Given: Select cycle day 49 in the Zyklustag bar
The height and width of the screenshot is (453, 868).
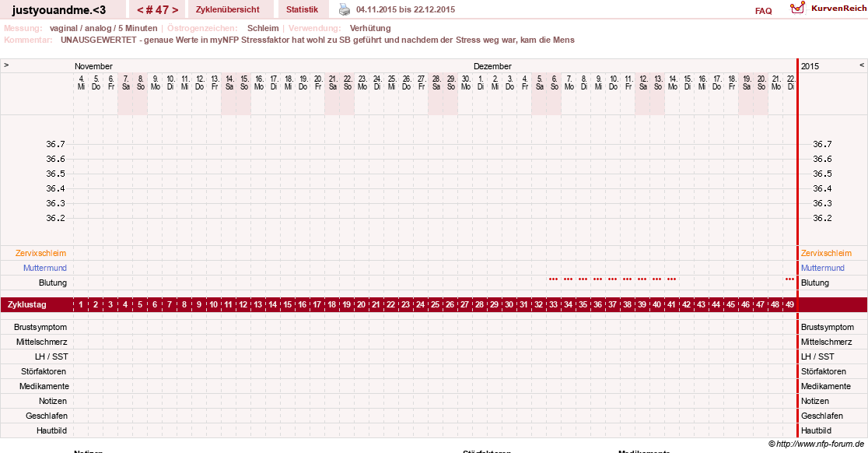Looking at the screenshot, I should tap(789, 304).
